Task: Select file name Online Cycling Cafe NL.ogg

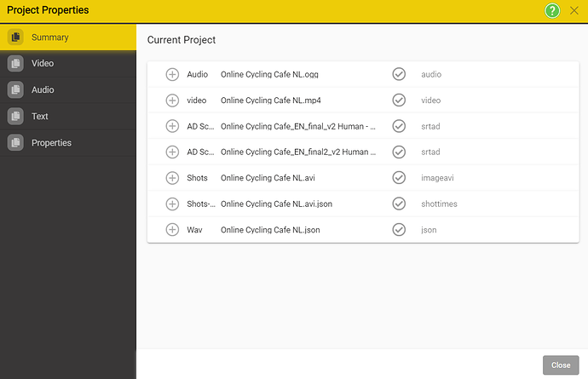Action: tap(269, 74)
